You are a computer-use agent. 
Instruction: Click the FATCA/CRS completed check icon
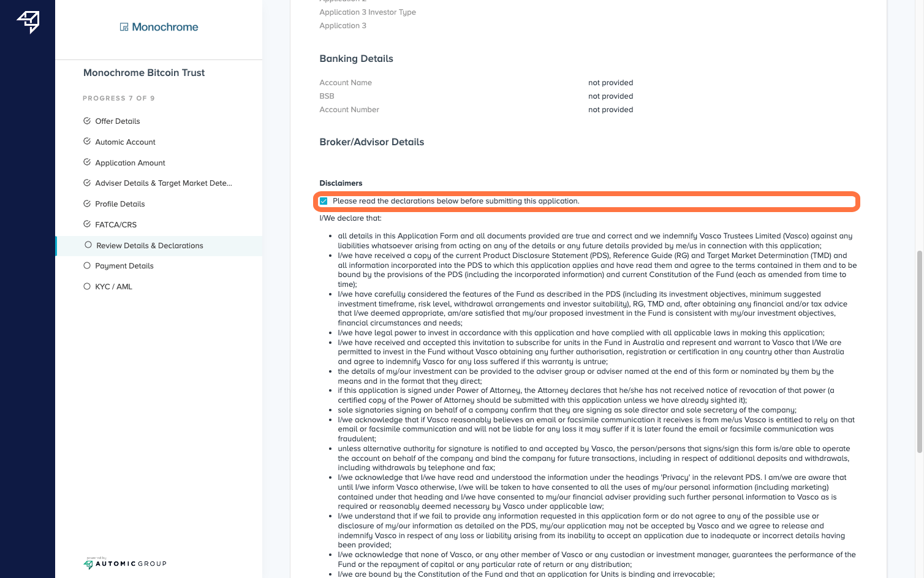(87, 224)
